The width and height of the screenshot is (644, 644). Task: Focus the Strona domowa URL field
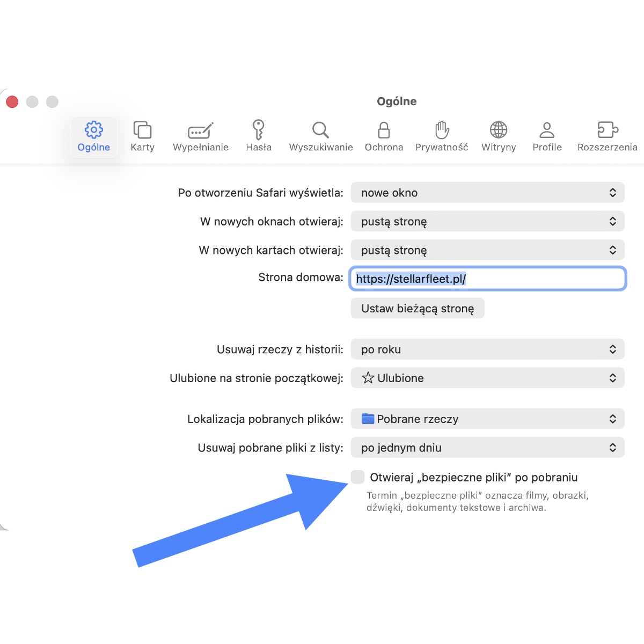pyautogui.click(x=488, y=279)
